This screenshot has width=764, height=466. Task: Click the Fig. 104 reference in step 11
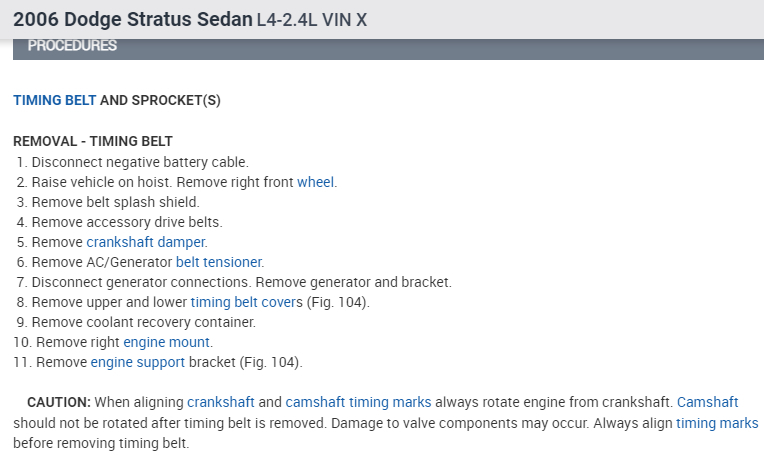[270, 362]
